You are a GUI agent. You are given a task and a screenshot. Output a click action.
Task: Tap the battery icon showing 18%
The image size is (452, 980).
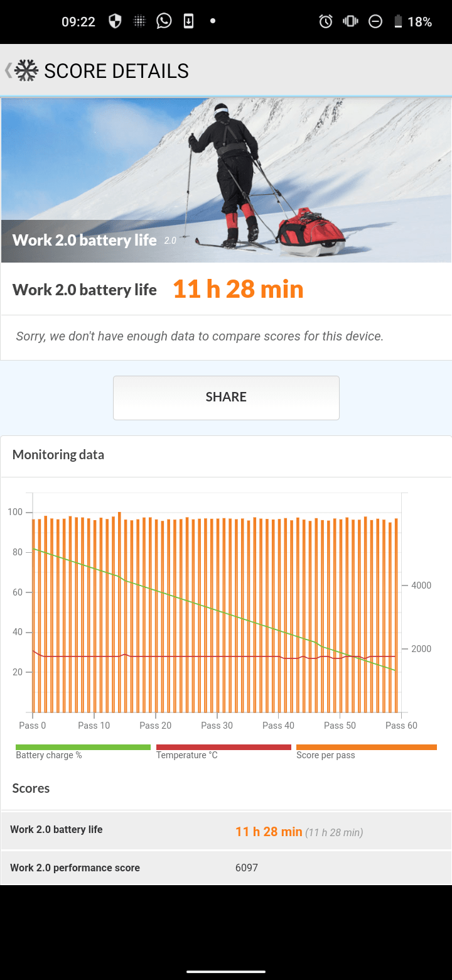coord(398,22)
